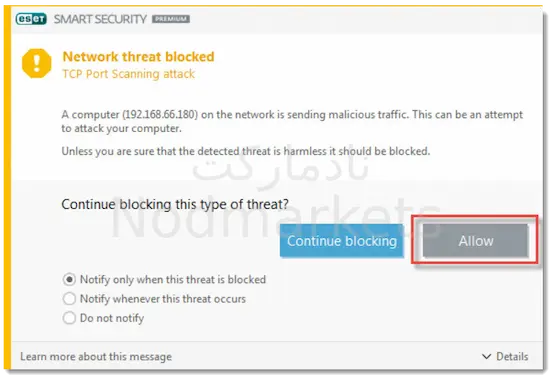Click the IP address 192.168.66.180
The width and height of the screenshot is (550, 375).
[160, 115]
